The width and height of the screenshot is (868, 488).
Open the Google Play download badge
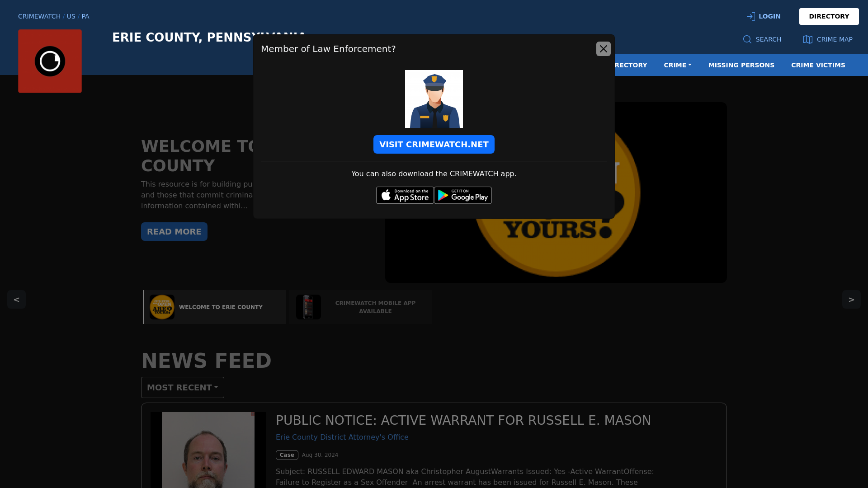(x=463, y=195)
